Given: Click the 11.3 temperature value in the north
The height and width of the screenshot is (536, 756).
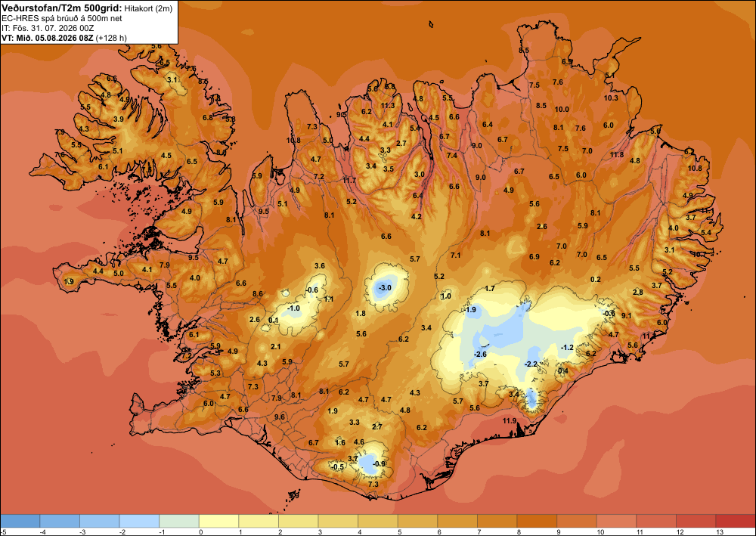Looking at the screenshot, I should click(x=388, y=106).
